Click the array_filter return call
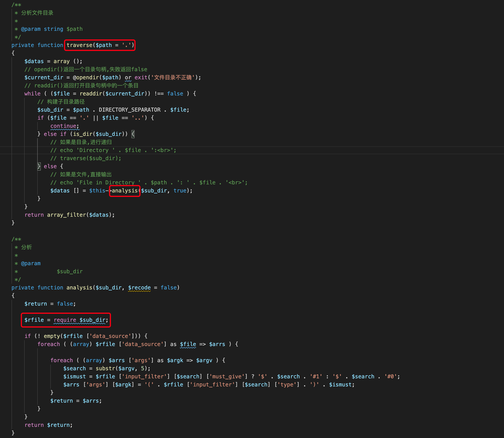 pos(67,215)
